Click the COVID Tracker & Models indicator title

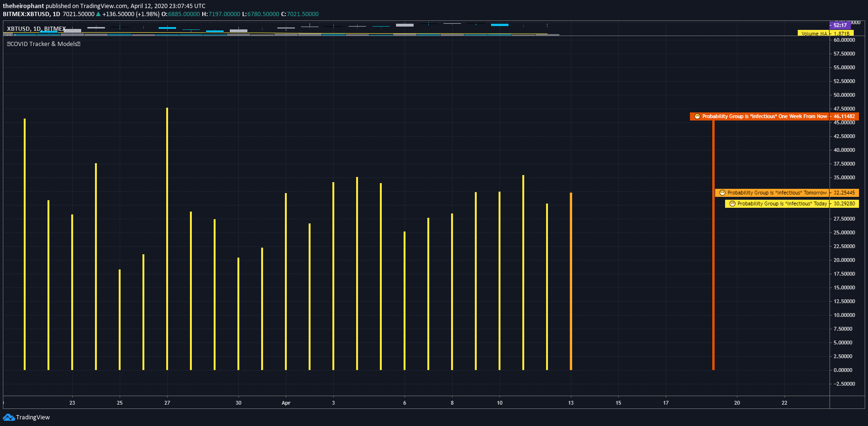pos(44,44)
